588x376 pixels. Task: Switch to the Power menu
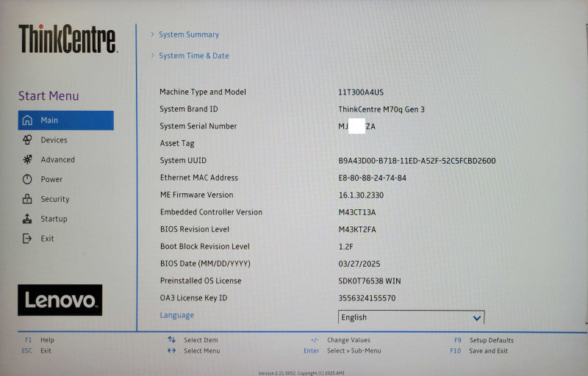(51, 179)
